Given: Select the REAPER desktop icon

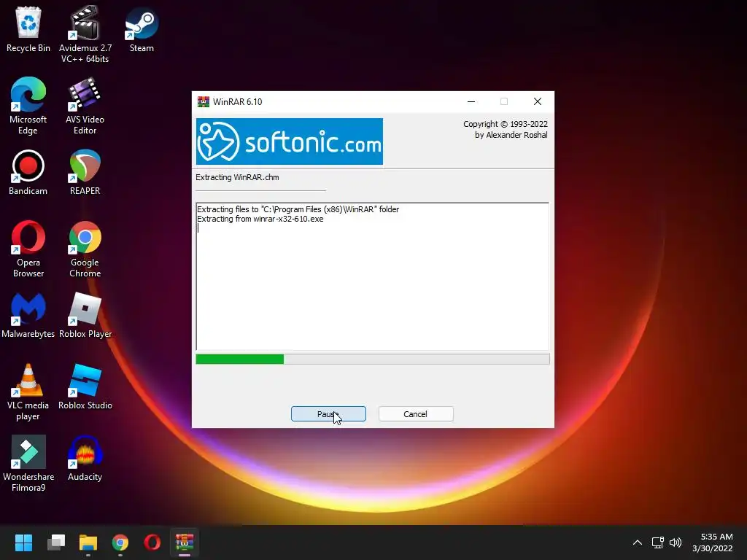Looking at the screenshot, I should pyautogui.click(x=85, y=172).
